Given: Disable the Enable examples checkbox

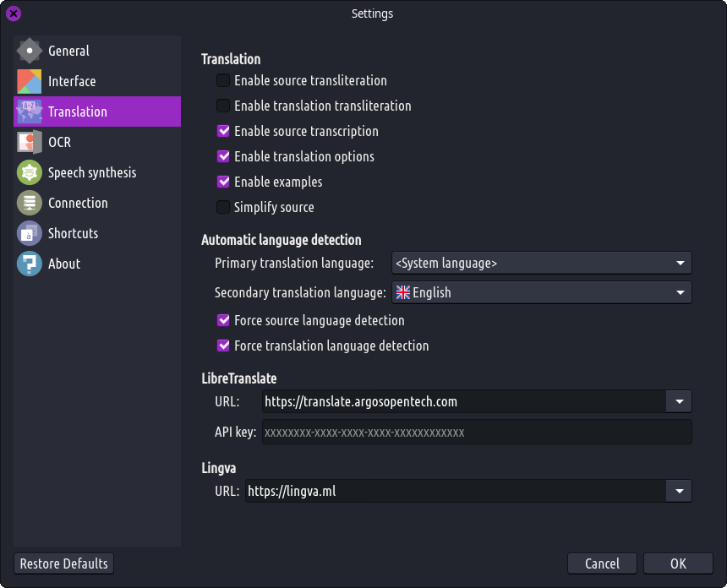Looking at the screenshot, I should [223, 182].
